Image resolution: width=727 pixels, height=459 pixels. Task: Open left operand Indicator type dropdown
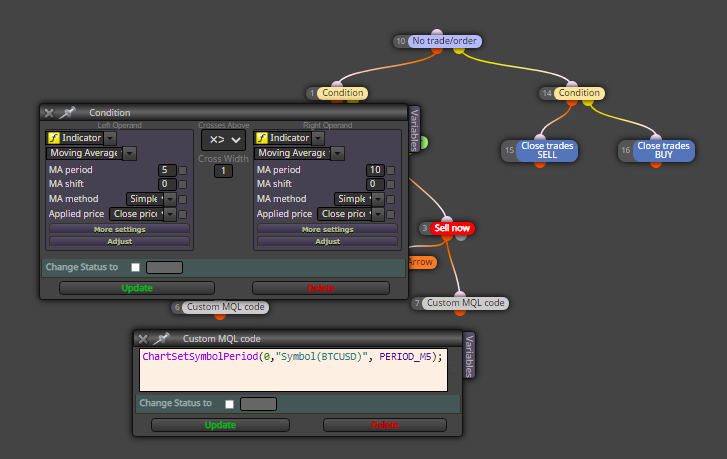pos(110,138)
